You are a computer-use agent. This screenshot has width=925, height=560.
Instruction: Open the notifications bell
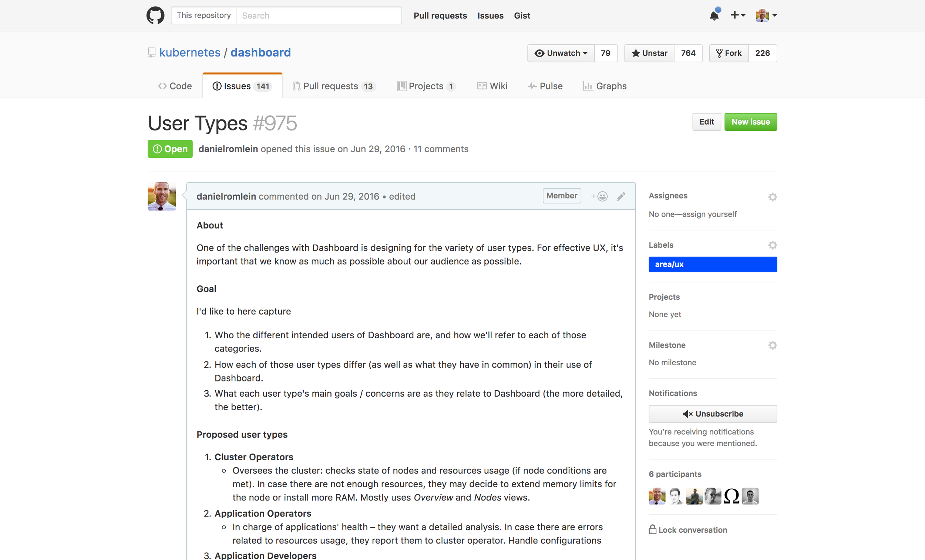(x=714, y=16)
